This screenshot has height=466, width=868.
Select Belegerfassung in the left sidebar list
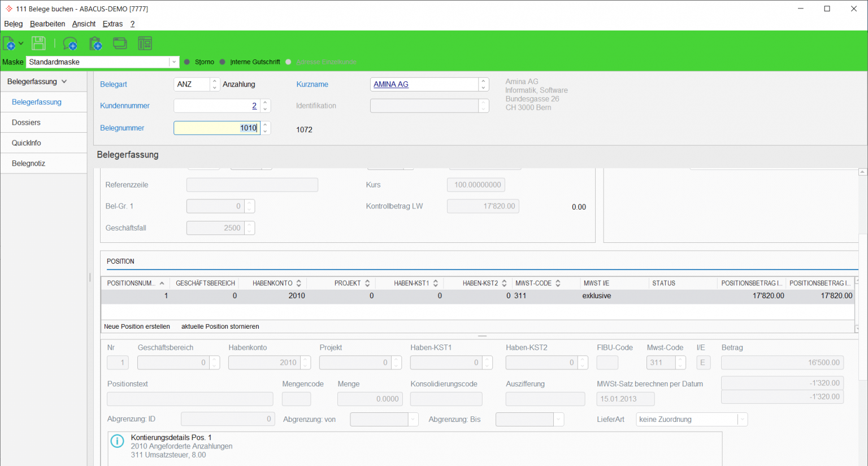point(44,102)
